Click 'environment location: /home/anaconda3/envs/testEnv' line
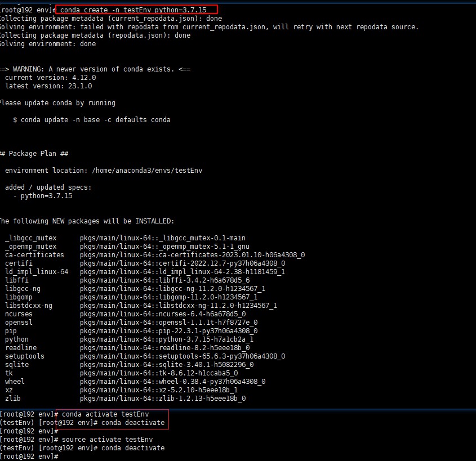476x461 pixels. tap(104, 171)
